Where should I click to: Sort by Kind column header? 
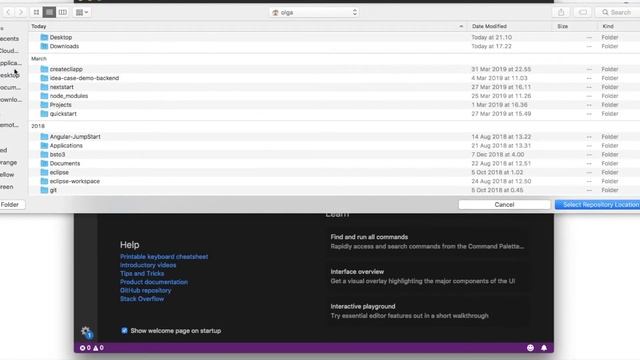(x=608, y=26)
